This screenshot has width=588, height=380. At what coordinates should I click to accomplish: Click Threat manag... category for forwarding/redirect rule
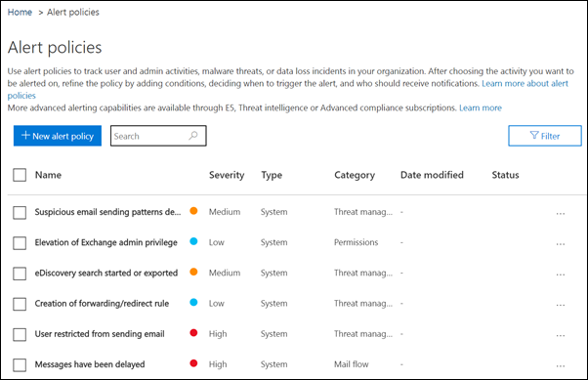point(363,304)
